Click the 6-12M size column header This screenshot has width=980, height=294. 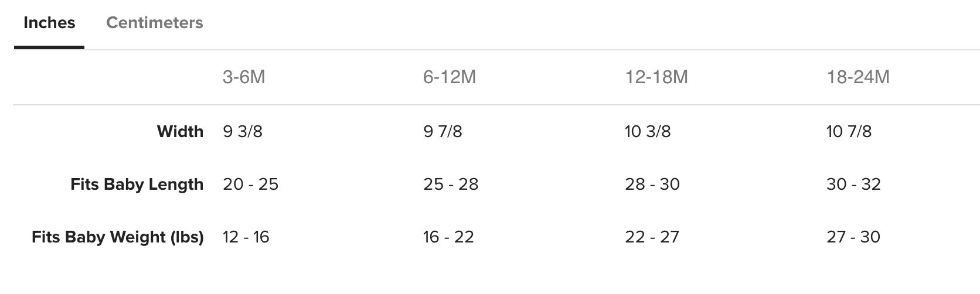click(x=450, y=77)
